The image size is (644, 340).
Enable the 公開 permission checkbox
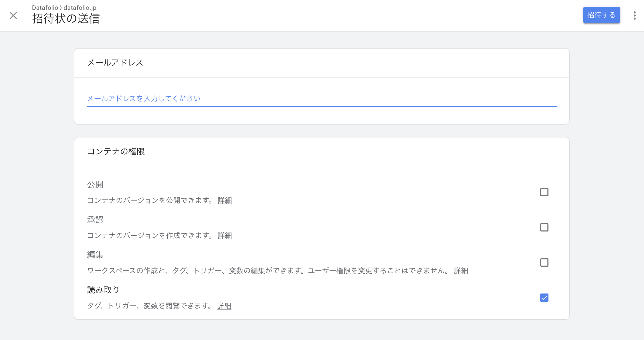click(x=544, y=192)
